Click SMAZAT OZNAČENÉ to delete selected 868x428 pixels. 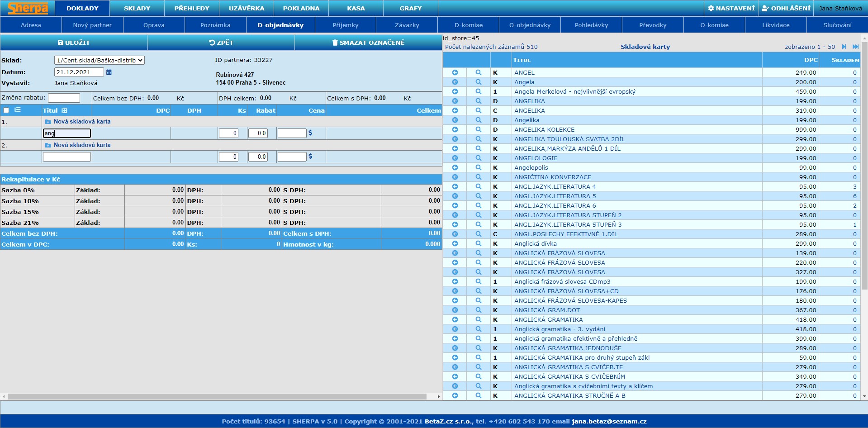pos(368,43)
